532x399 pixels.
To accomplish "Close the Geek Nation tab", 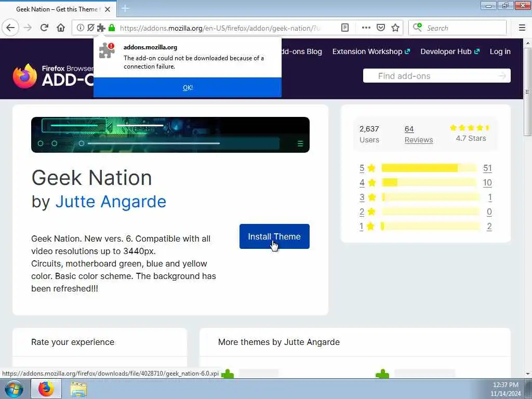I will pos(108,9).
